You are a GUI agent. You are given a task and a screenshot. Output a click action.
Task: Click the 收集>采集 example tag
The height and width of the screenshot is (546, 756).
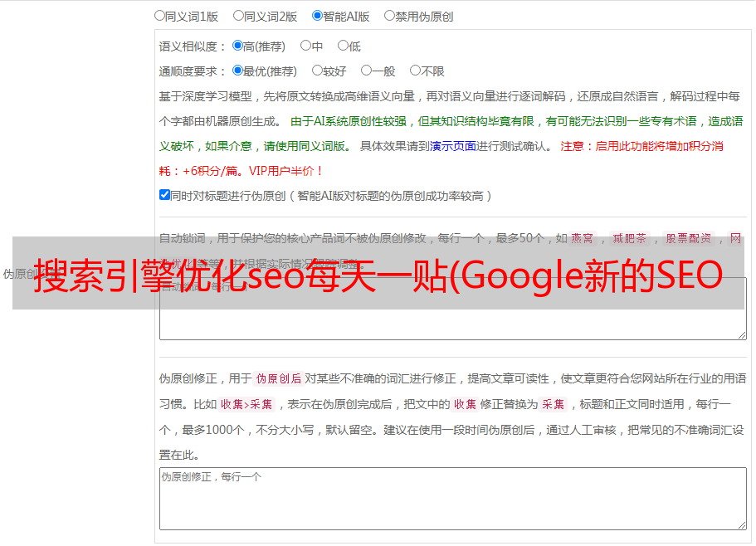(246, 404)
